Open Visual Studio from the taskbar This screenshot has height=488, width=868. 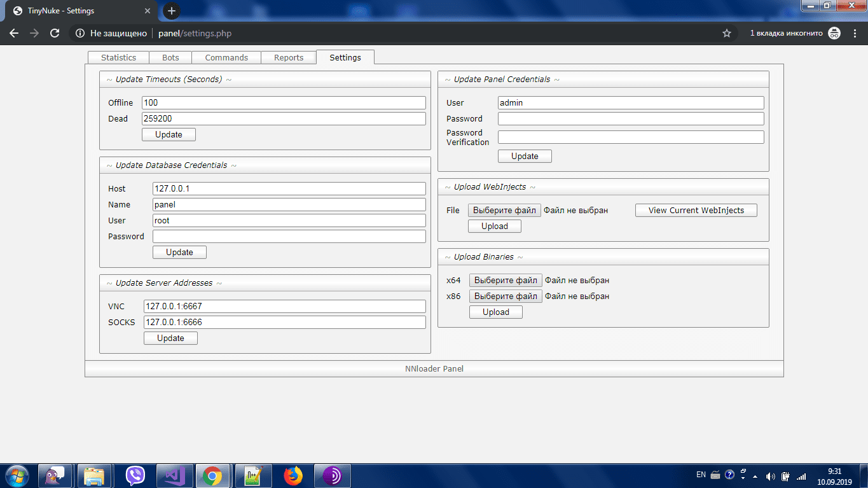(x=174, y=475)
